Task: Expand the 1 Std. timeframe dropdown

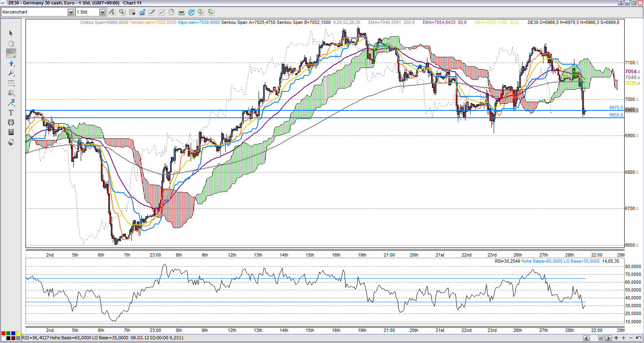Action: [x=103, y=12]
